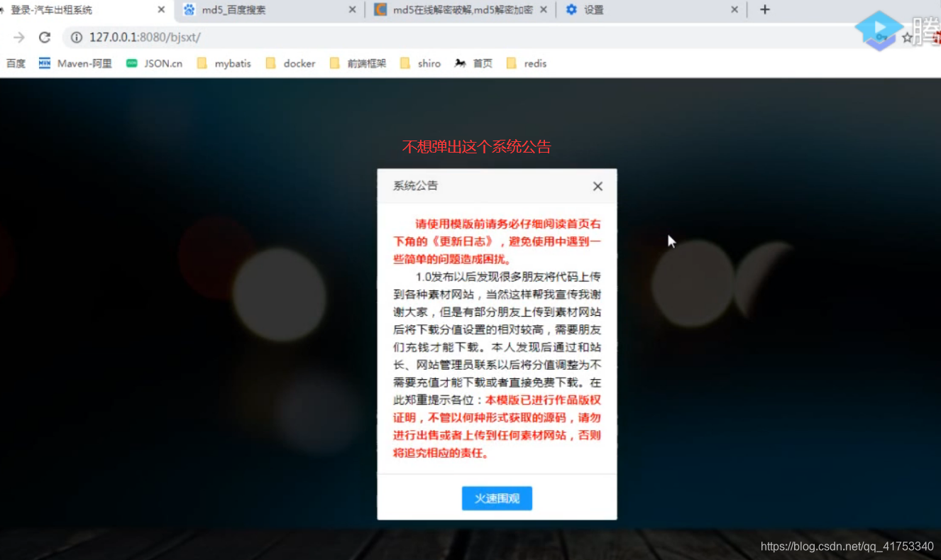Image resolution: width=941 pixels, height=560 pixels.
Task: Click the bold red 更新日志 warning paragraph
Action: click(x=497, y=241)
